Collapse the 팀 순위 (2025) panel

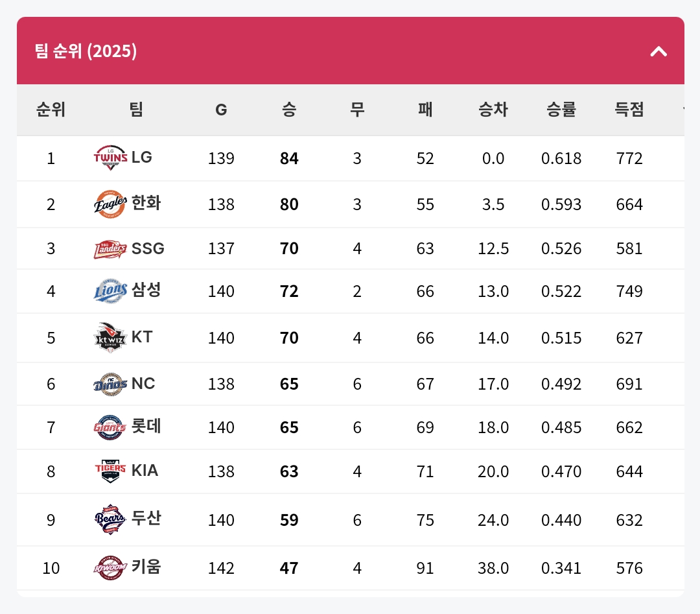coord(659,51)
